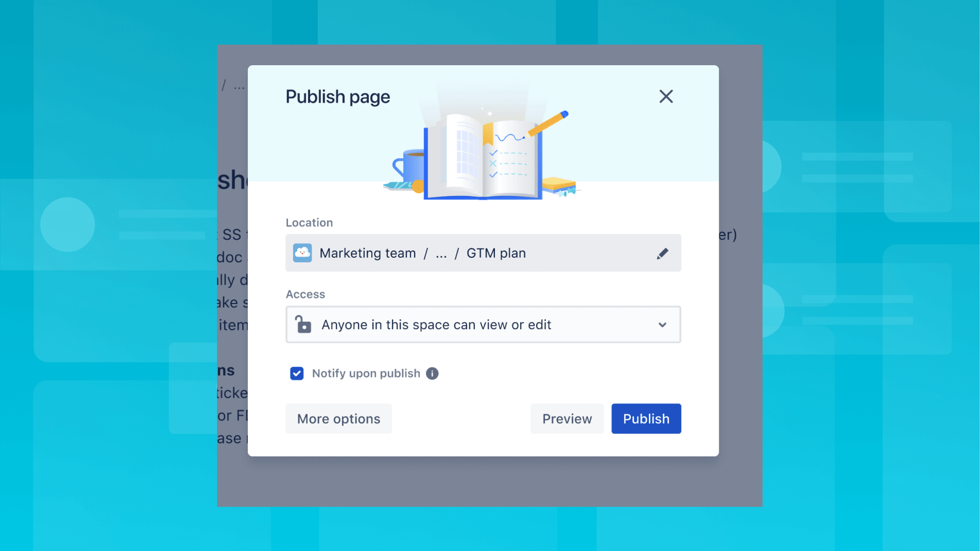
Task: Click the Publish button to publish page
Action: pyautogui.click(x=646, y=419)
